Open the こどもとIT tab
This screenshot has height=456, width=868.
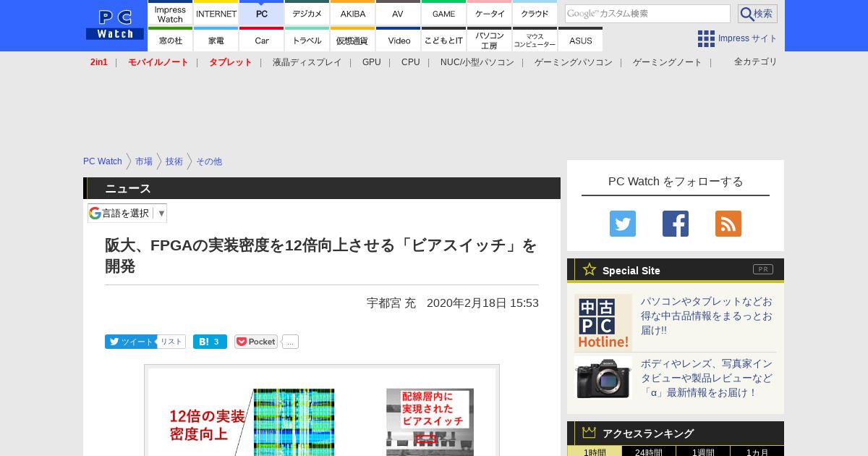point(443,41)
